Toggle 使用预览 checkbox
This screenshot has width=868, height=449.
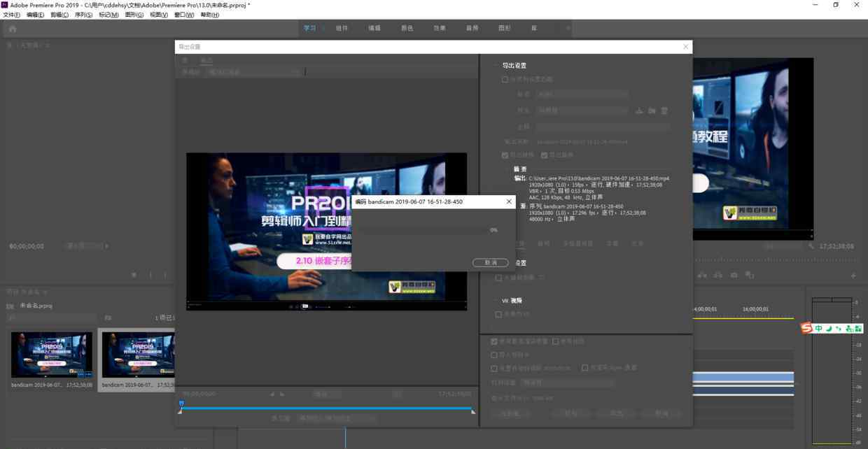point(555,341)
